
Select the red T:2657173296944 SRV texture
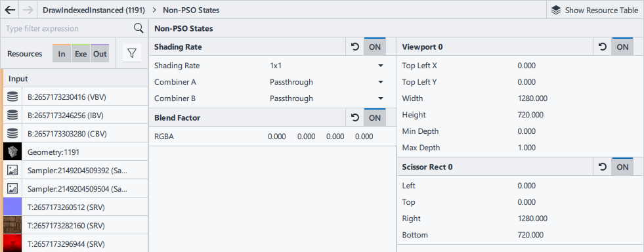(x=75, y=243)
